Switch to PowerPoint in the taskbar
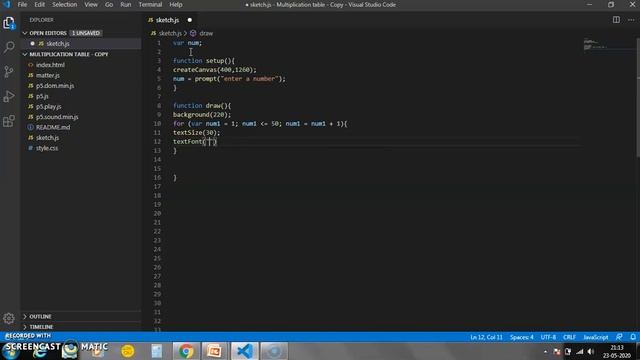 click(x=215, y=351)
